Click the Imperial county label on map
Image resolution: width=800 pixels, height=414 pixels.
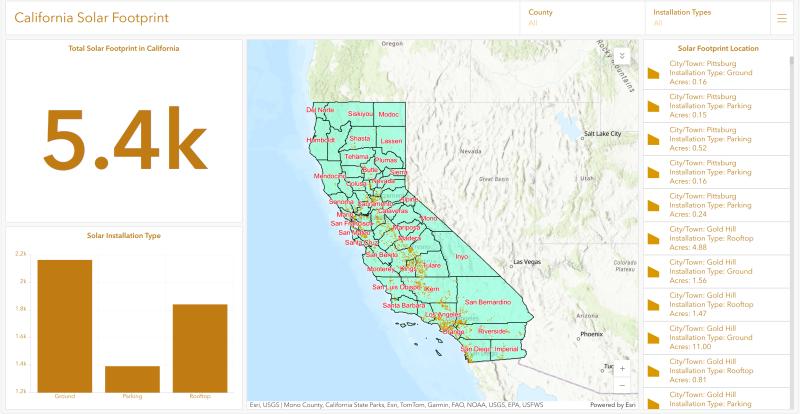tap(506, 349)
